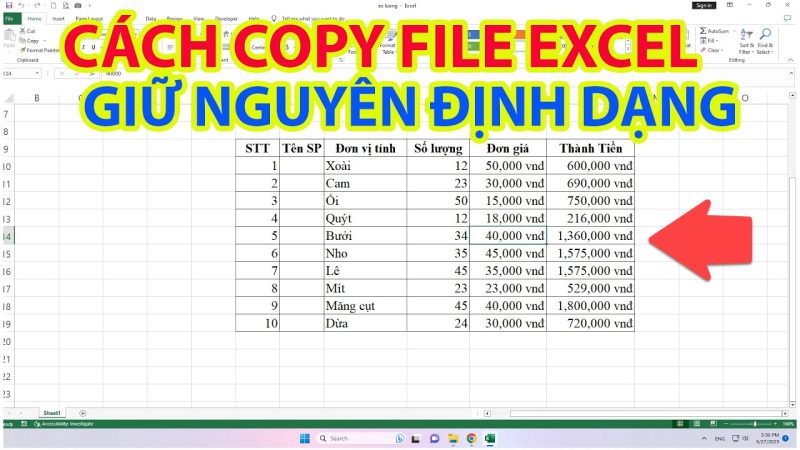Open the taskbar clock showing 3:30 PM
Screen dimensions: 800x450
(x=767, y=438)
